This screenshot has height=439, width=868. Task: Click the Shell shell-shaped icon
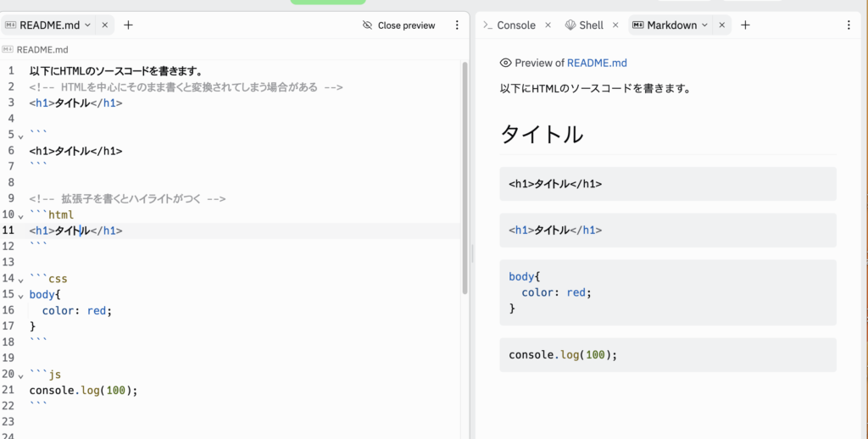coord(570,25)
